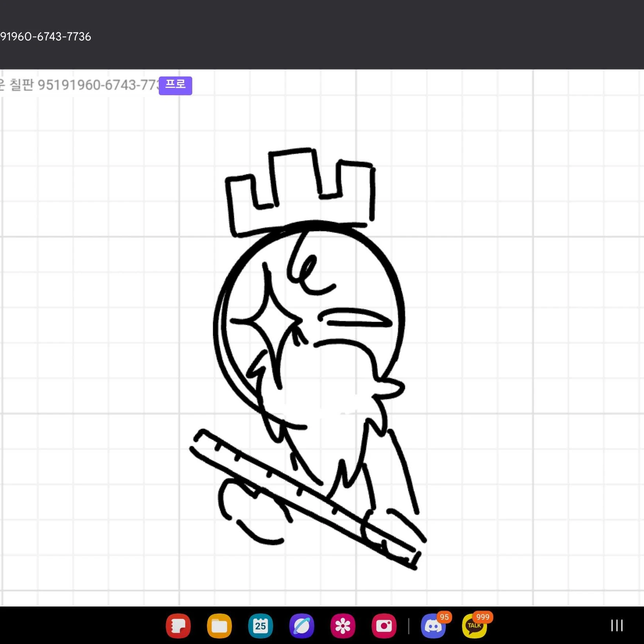Open the Gallery flower icon
644x644 pixels.
pos(343,626)
